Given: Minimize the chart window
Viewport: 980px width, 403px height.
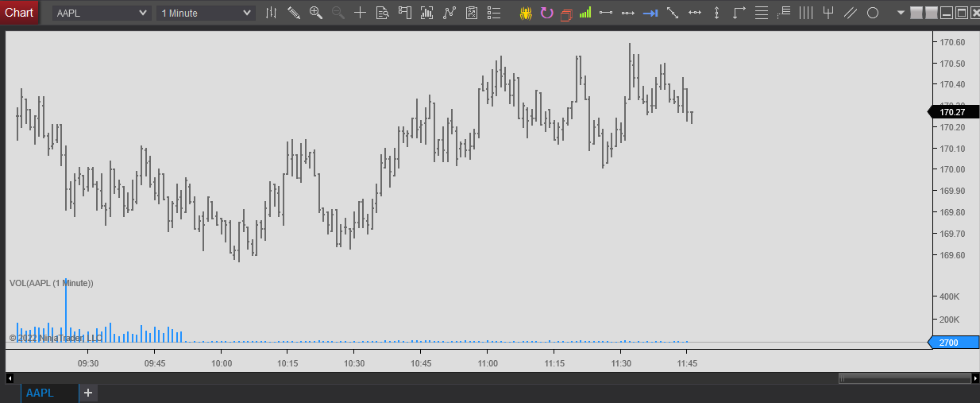Looking at the screenshot, I should pyautogui.click(x=946, y=13).
